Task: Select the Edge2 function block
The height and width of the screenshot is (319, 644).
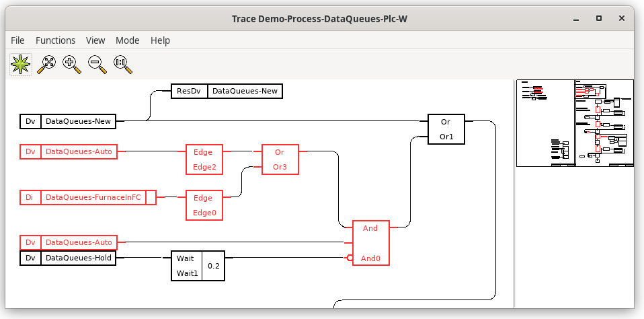Action: (x=204, y=159)
